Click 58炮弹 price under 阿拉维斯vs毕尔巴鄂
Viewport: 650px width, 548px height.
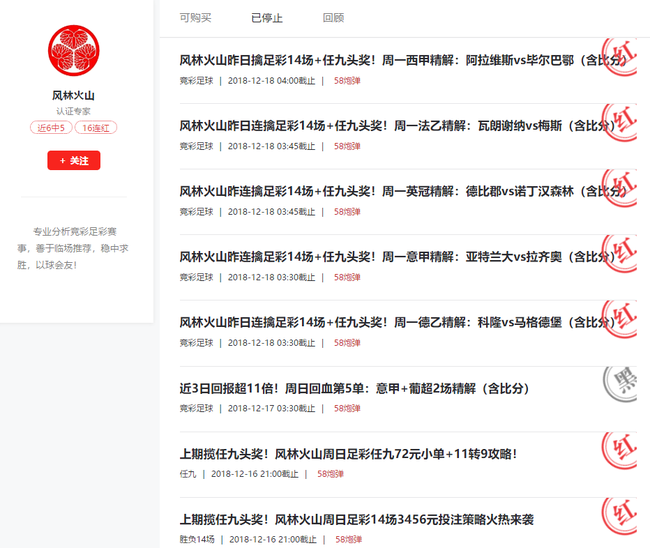[347, 81]
